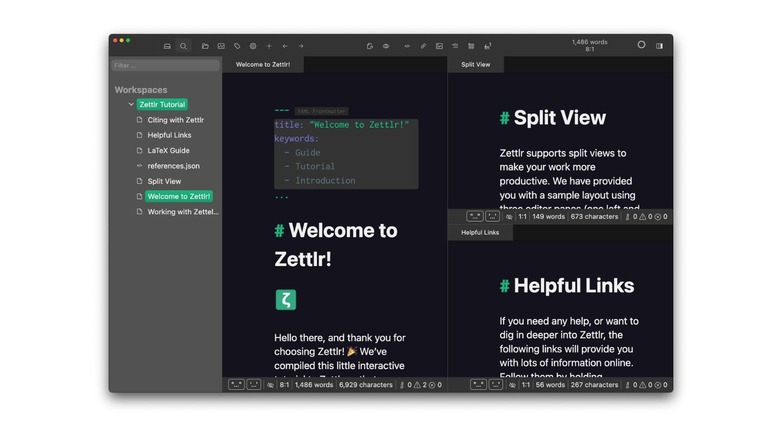This screenshot has width=780, height=438.
Task: Open the file manager drawer icon in toolbar
Action: 167,46
